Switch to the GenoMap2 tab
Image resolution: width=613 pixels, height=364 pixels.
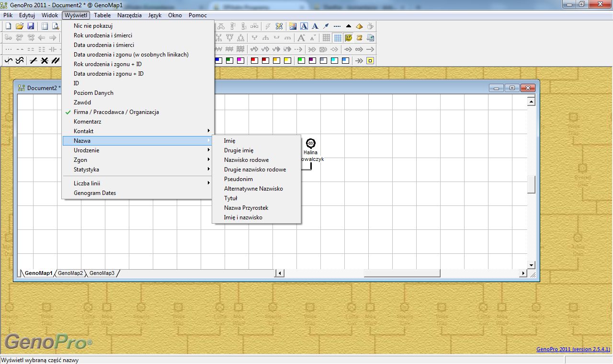click(x=70, y=273)
